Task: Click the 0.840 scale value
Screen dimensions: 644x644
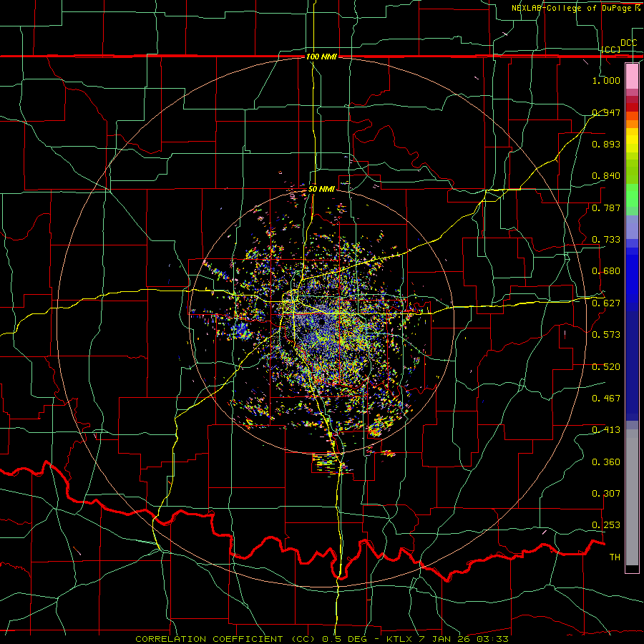Action: (606, 176)
